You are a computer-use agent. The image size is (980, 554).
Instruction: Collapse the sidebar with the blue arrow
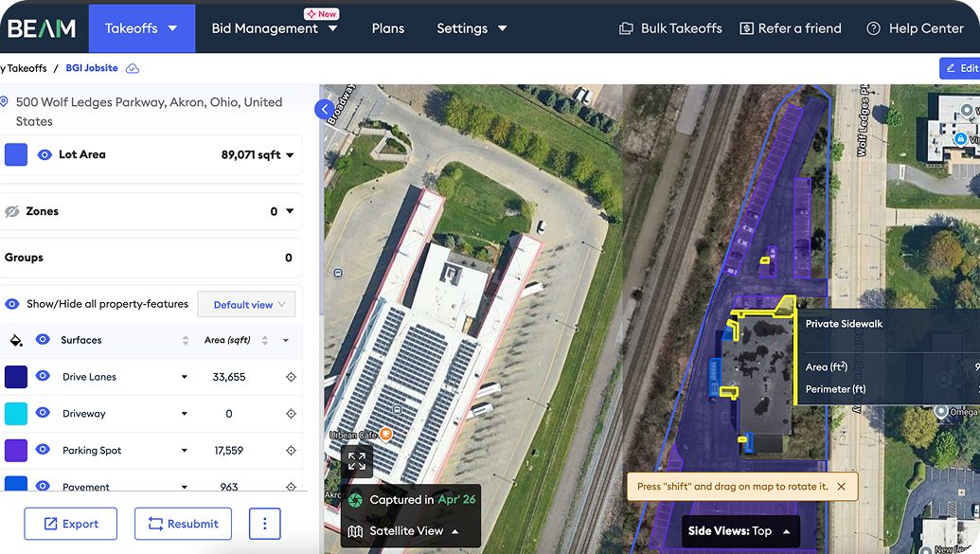click(324, 110)
